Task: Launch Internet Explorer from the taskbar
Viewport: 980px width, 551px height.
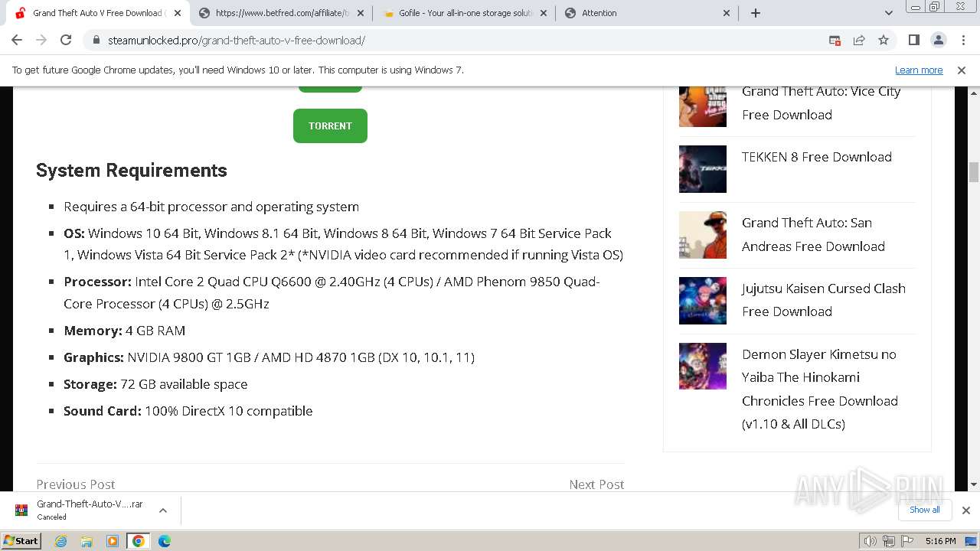Action: click(60, 541)
